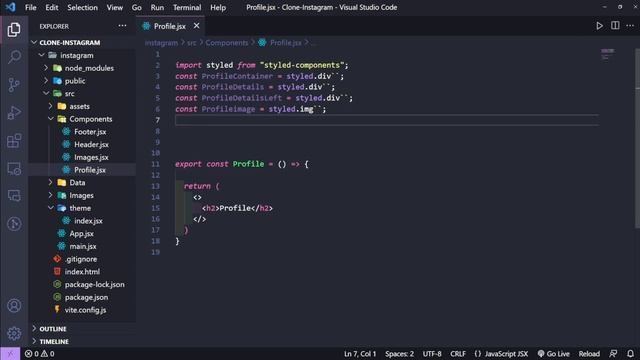Click Components in the breadcrumb path
This screenshot has width=640, height=360.
tap(227, 42)
